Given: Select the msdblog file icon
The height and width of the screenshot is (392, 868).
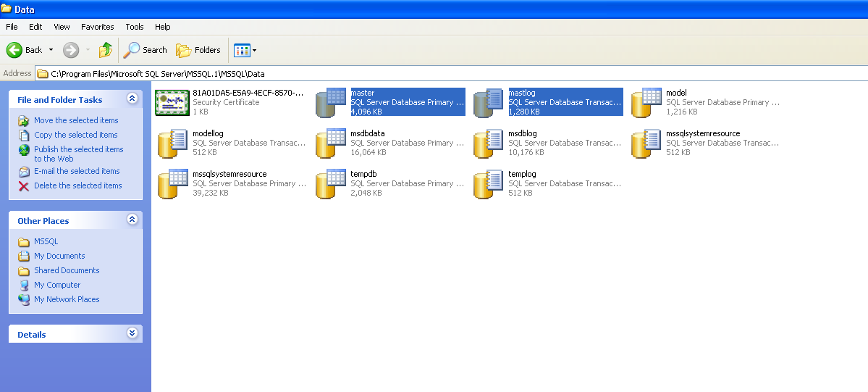Looking at the screenshot, I should pos(488,143).
